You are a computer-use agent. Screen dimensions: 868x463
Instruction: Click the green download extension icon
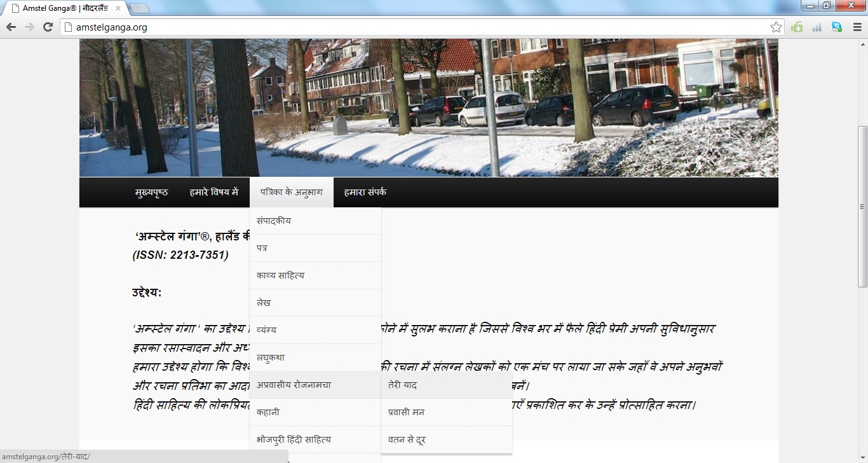pyautogui.click(x=797, y=27)
